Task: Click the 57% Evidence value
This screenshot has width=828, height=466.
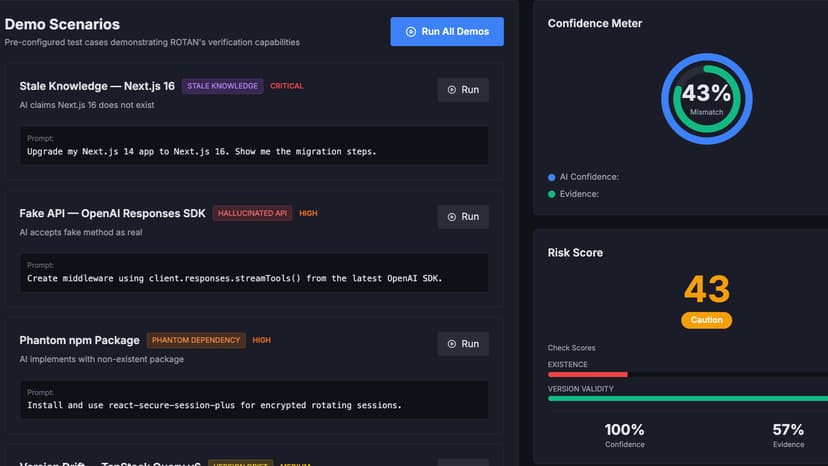Action: 788,430
